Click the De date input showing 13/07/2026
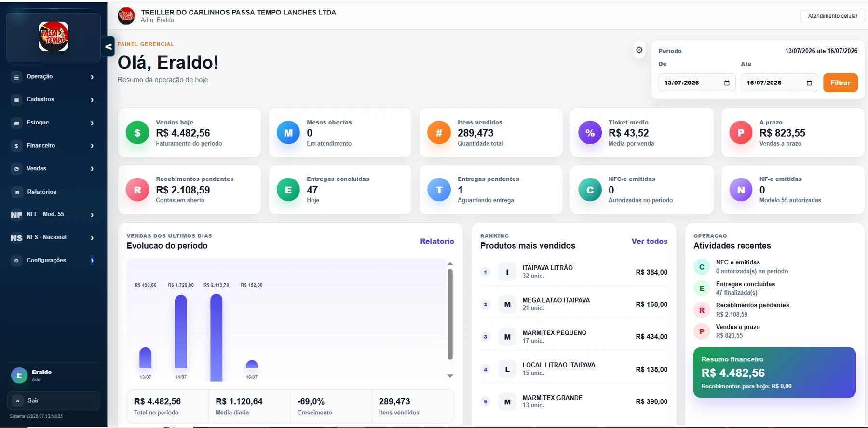The width and height of the screenshot is (868, 428). pyautogui.click(x=697, y=83)
